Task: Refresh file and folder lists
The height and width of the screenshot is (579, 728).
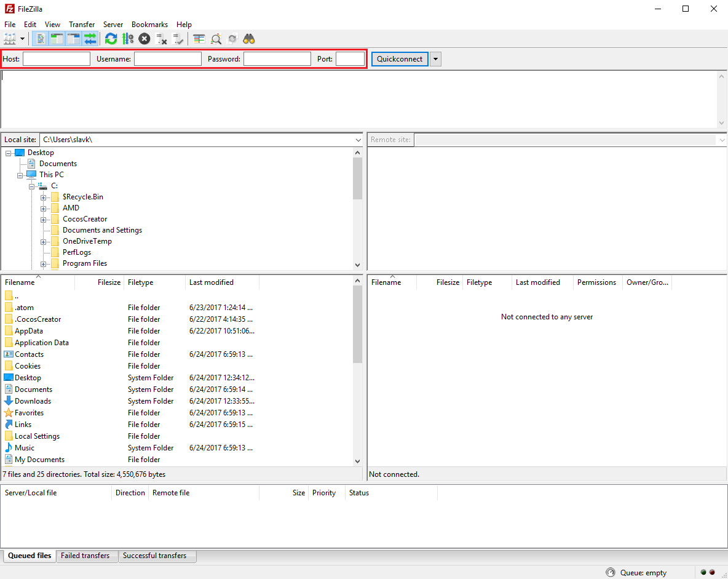Action: 111,39
